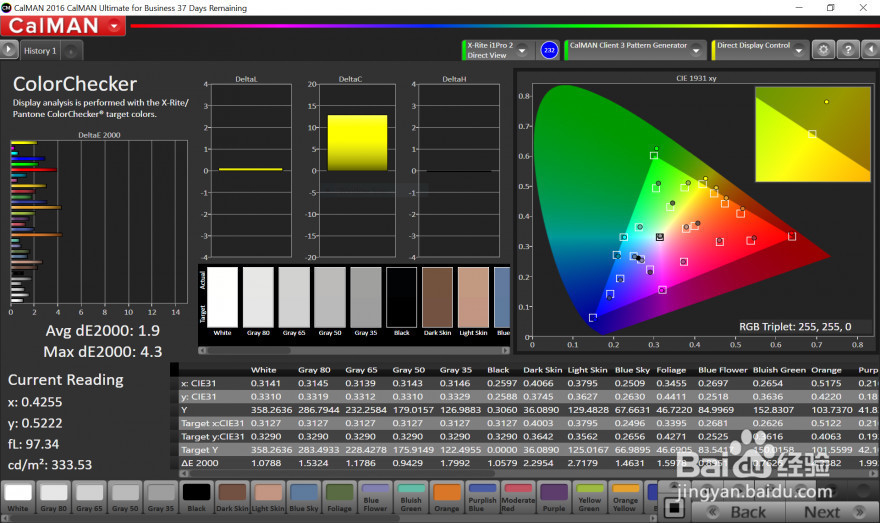
Task: Select the Yellow Green patch button in bottom strip
Action: coord(589,497)
